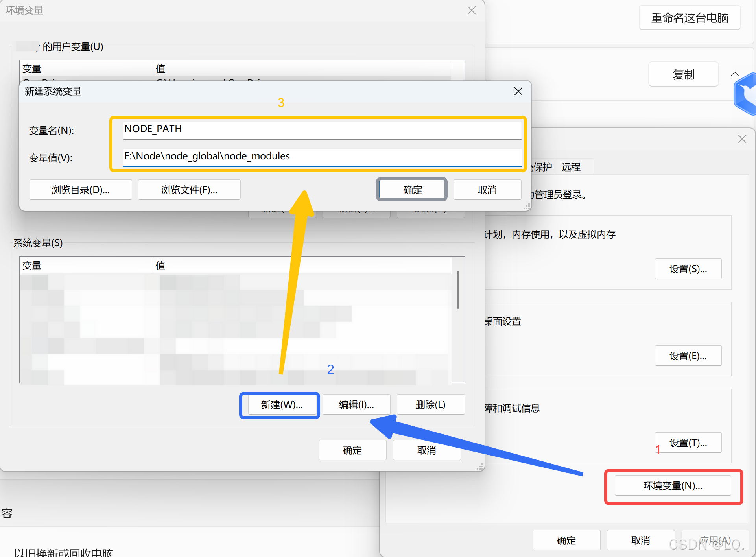Screen dimensions: 756x557
Task: Click 设置(E)... user profile settings button
Action: coord(688,356)
